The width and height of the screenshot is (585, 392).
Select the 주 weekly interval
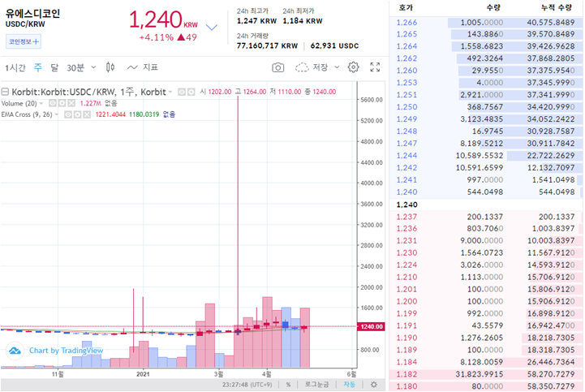(x=38, y=67)
